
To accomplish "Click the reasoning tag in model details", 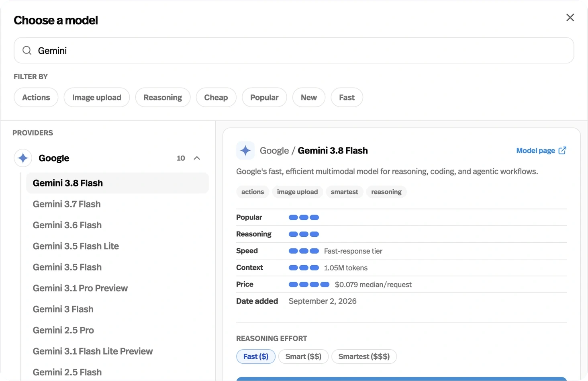I will (x=386, y=192).
